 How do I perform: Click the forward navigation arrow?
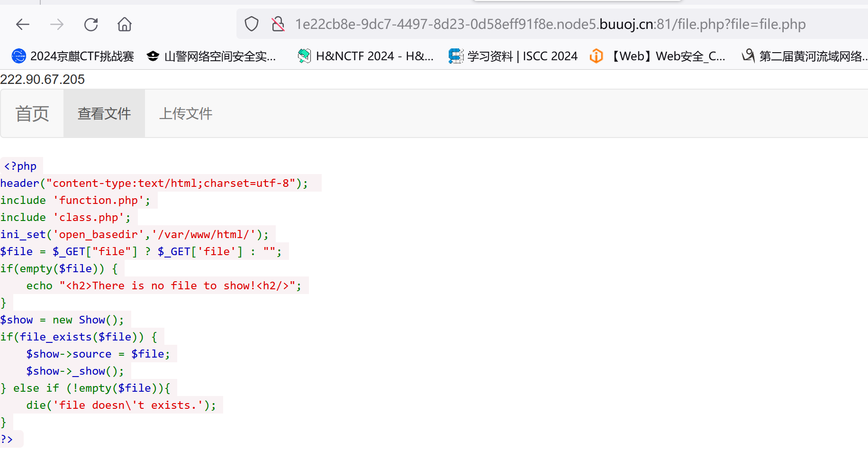coord(57,24)
